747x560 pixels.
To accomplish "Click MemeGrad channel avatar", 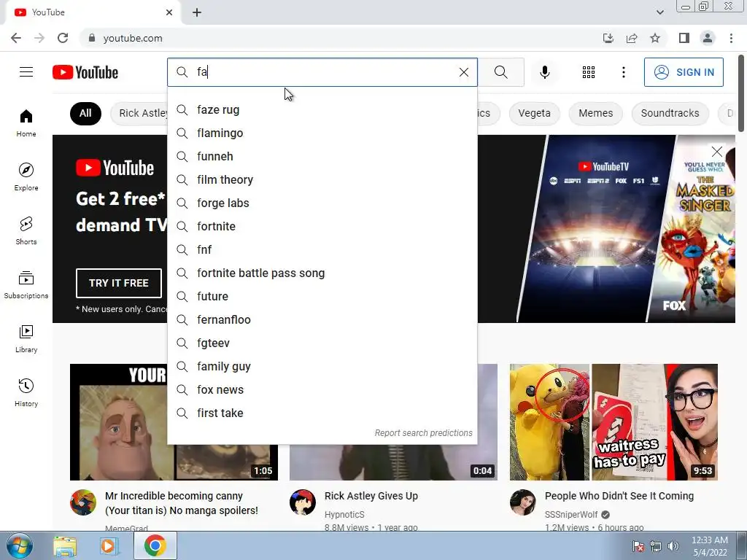I will (83, 502).
